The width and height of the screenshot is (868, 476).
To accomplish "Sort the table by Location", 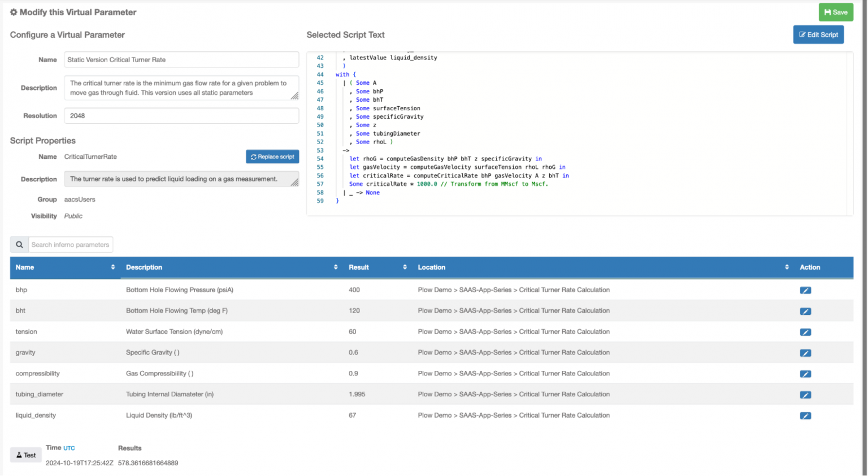I will coord(786,267).
